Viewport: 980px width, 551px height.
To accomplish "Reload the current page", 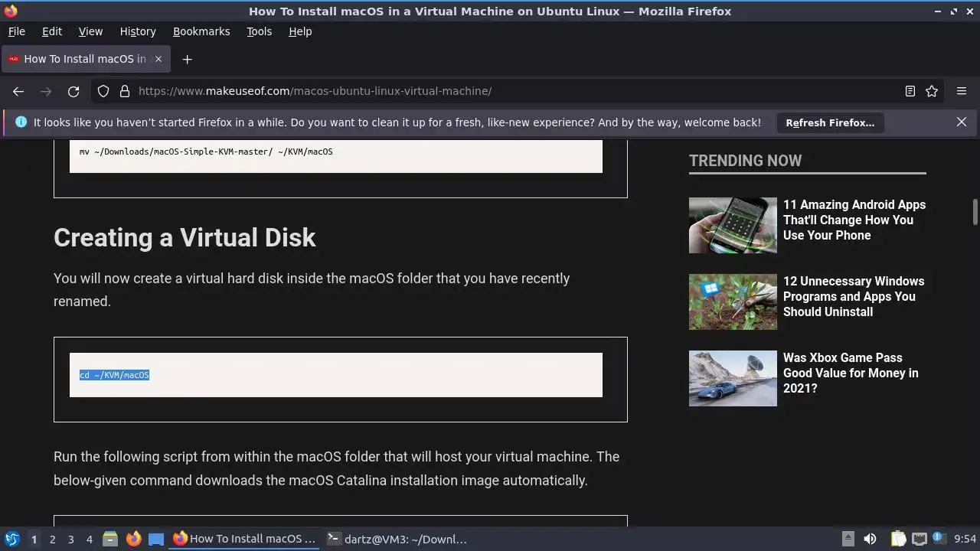I will click(73, 91).
